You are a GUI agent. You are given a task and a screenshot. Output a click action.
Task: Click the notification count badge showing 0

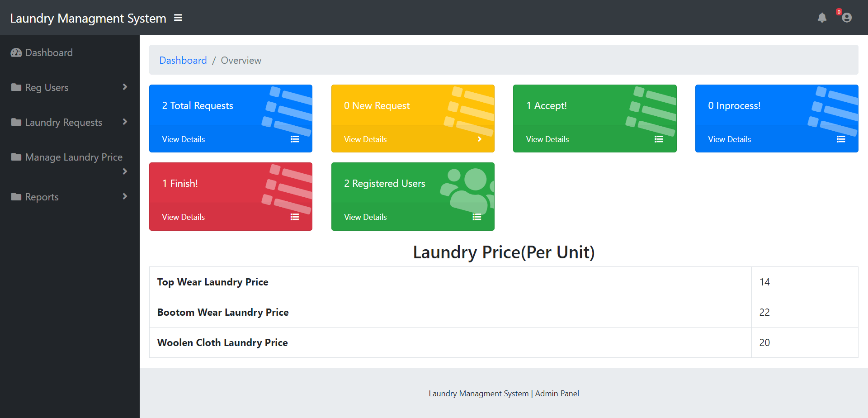[839, 11]
